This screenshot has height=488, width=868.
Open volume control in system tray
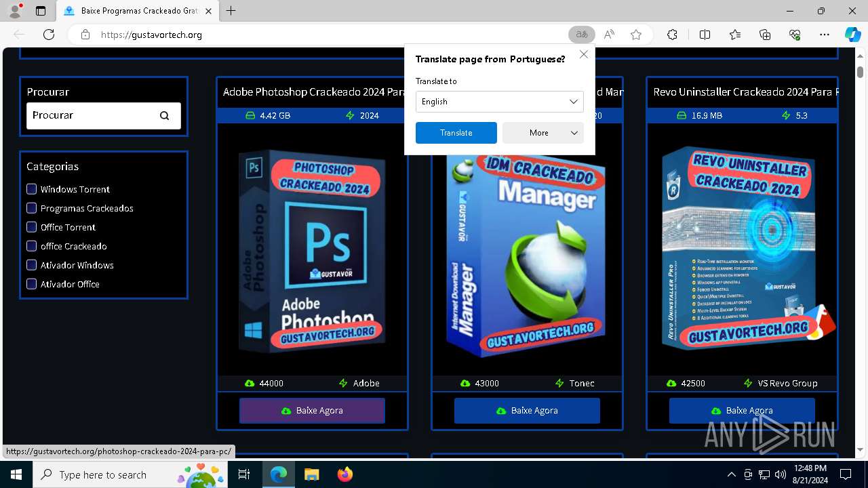point(781,474)
